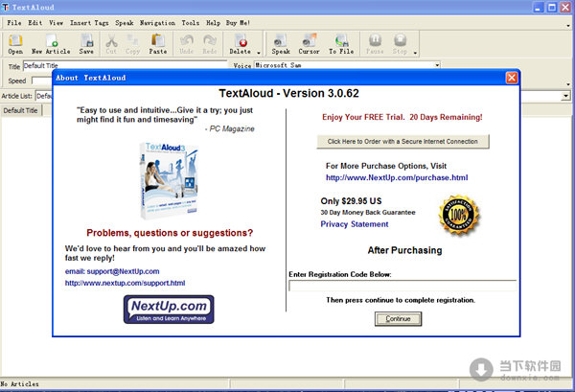
Task: Click the Open toolbar icon
Action: pos(15,44)
